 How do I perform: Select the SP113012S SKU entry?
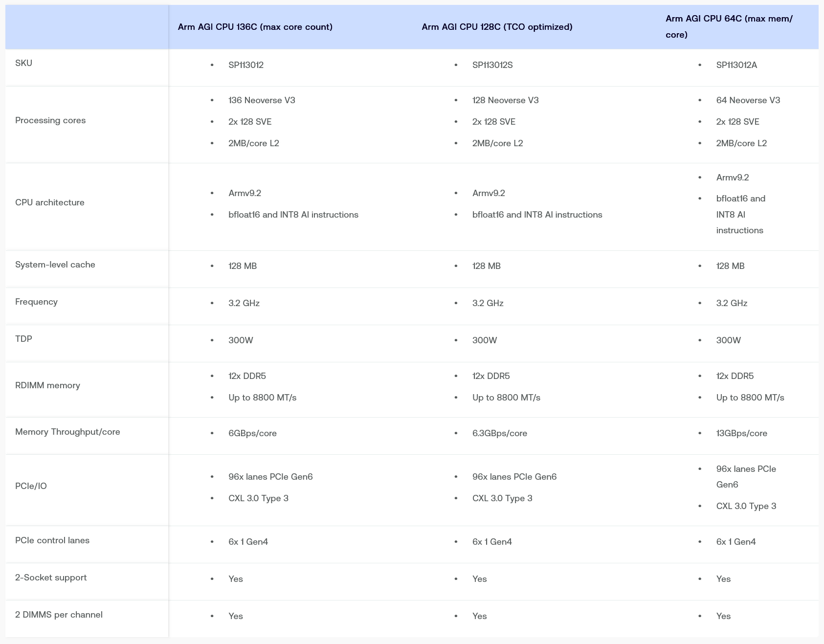[x=492, y=65]
